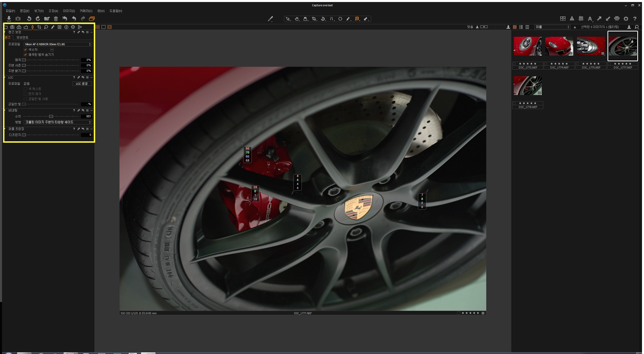Uncheck the 색수차 checkbox
Screen dimensions: 644x354
click(x=25, y=49)
